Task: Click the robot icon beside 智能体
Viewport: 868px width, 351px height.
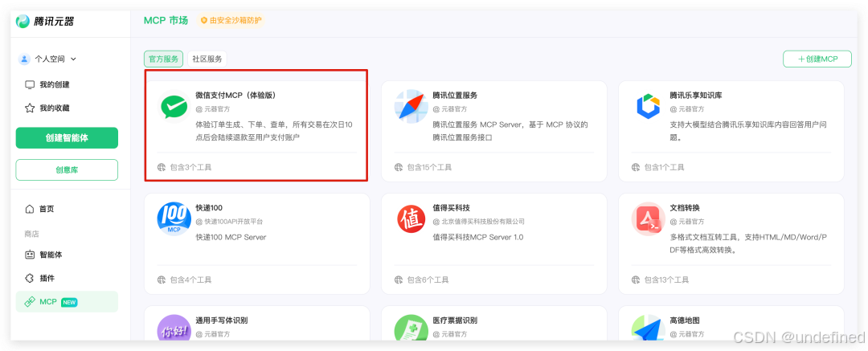Action: (30, 255)
